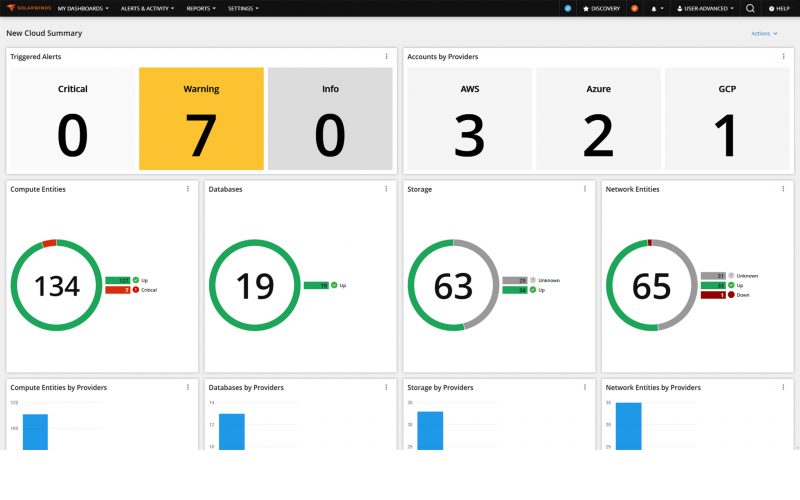Open the Alerts & Activity menu
Viewport: 800px width, 500px height.
147,8
